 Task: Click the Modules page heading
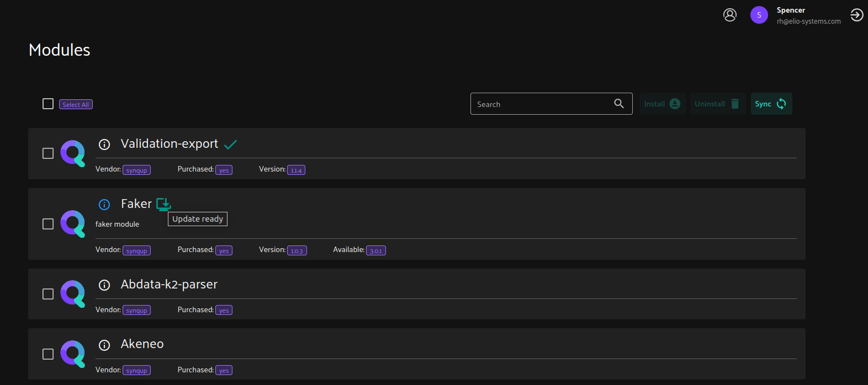point(60,50)
